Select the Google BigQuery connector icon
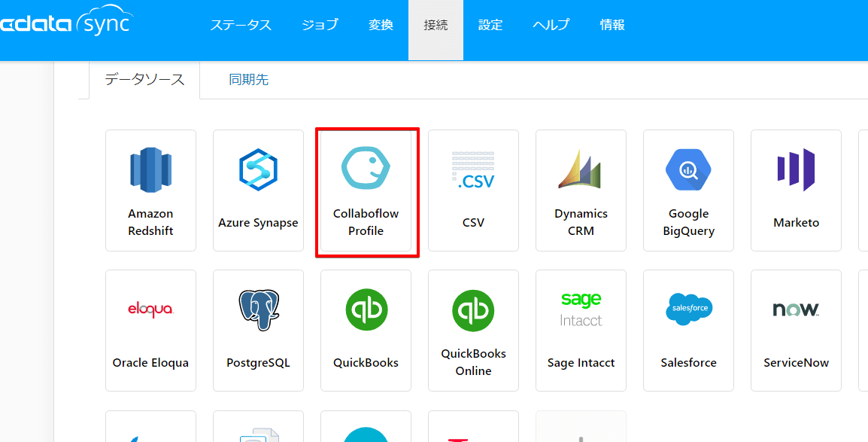 point(688,169)
